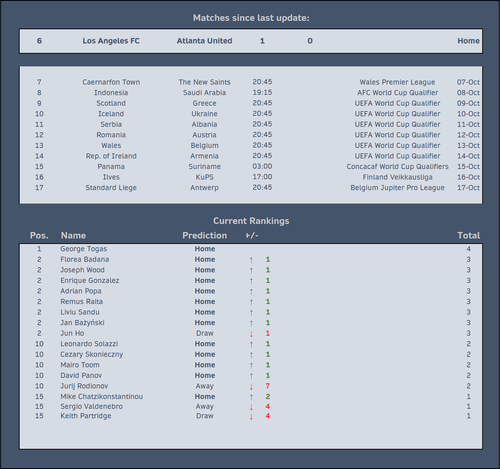Select Remus Raita in the rankings
Image resolution: width=500 pixels, height=469 pixels.
coord(82,302)
